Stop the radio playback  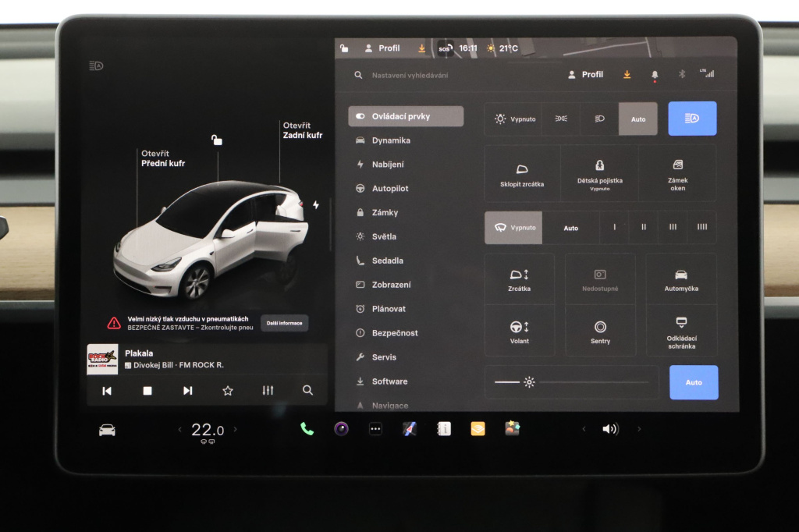[x=147, y=391]
